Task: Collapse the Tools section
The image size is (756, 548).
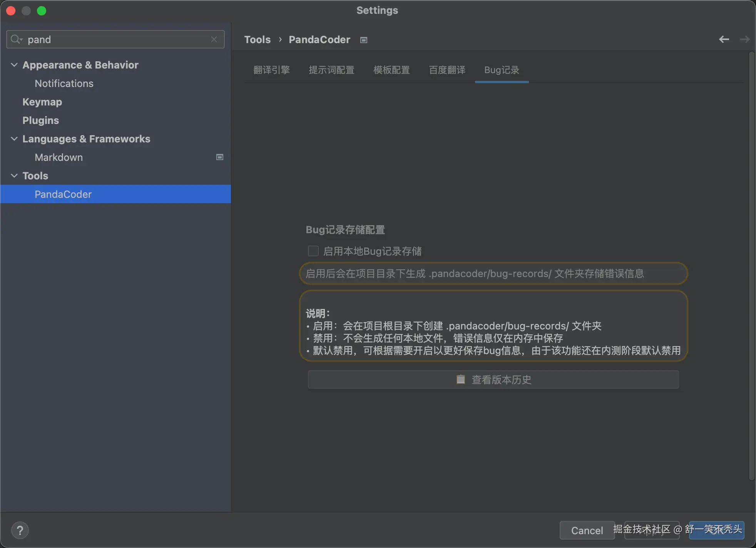Action: click(x=14, y=175)
